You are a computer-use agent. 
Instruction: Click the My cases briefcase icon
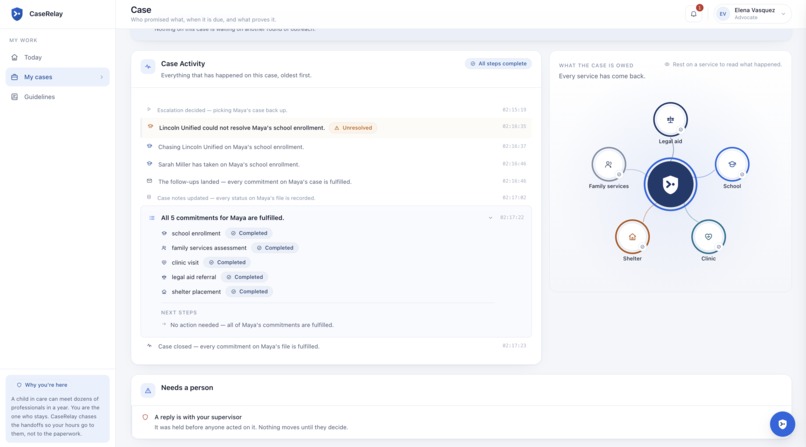(14, 77)
